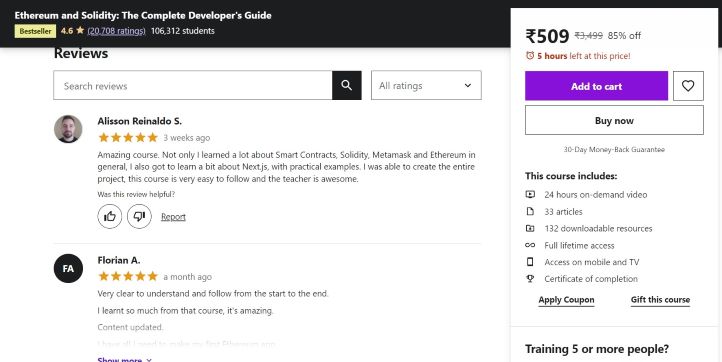The width and height of the screenshot is (722, 362).
Task: Click the struck-through ₹3,499 price
Action: click(588, 35)
